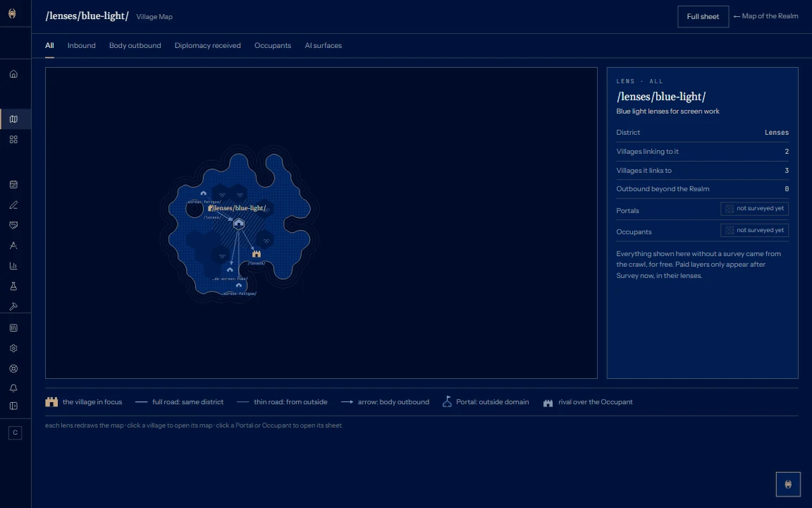
Task: Click the lifebuoy support icon in the sidebar
Action: point(13,368)
